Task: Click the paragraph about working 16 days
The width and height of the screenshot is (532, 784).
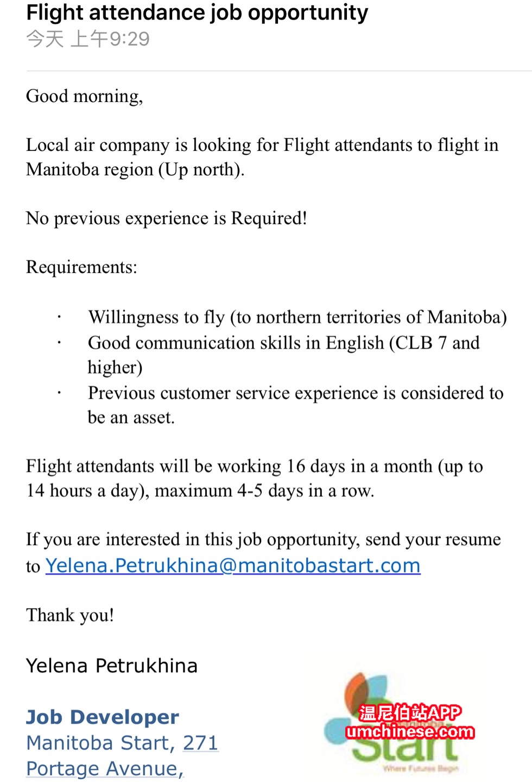Action: coord(254,478)
